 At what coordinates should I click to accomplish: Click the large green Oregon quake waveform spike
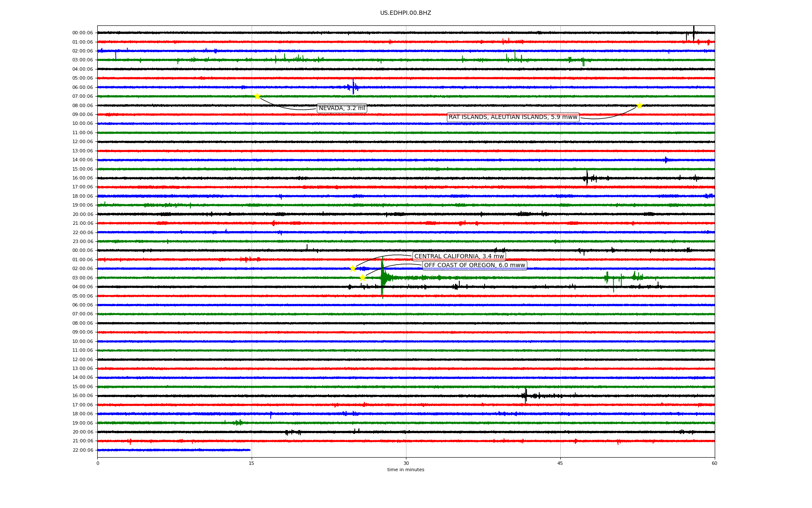point(382,278)
